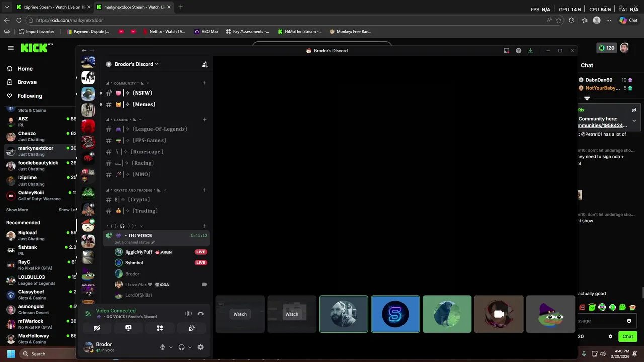Expand headphone output options arrow

tap(190, 347)
